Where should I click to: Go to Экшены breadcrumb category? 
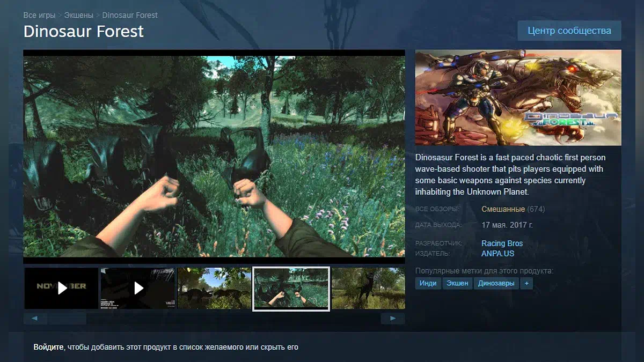tap(78, 15)
